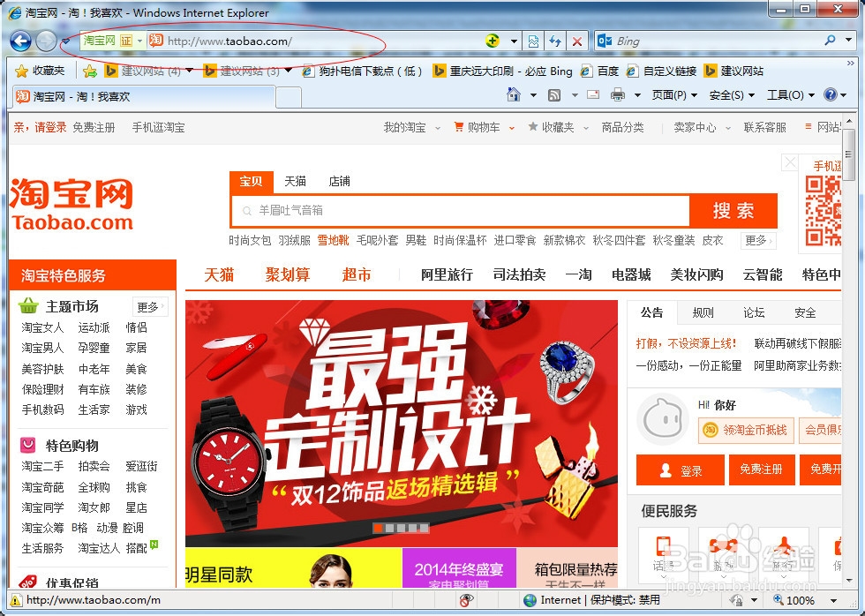Click 更多 beside 主题市场
Screen dimensions: 865x616
pos(150,306)
